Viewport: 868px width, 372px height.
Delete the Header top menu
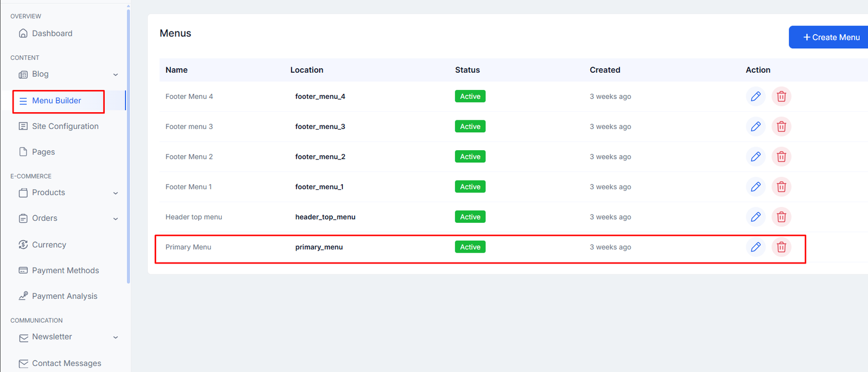781,217
